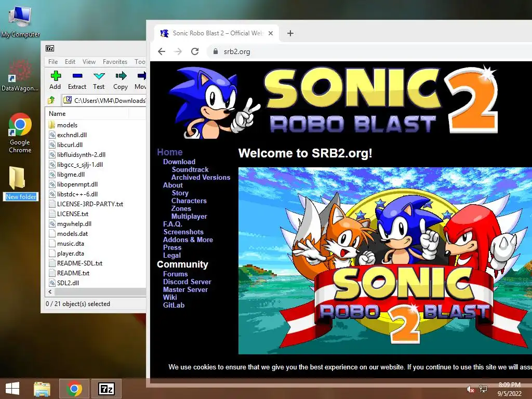Open the GitLab link

(x=174, y=305)
